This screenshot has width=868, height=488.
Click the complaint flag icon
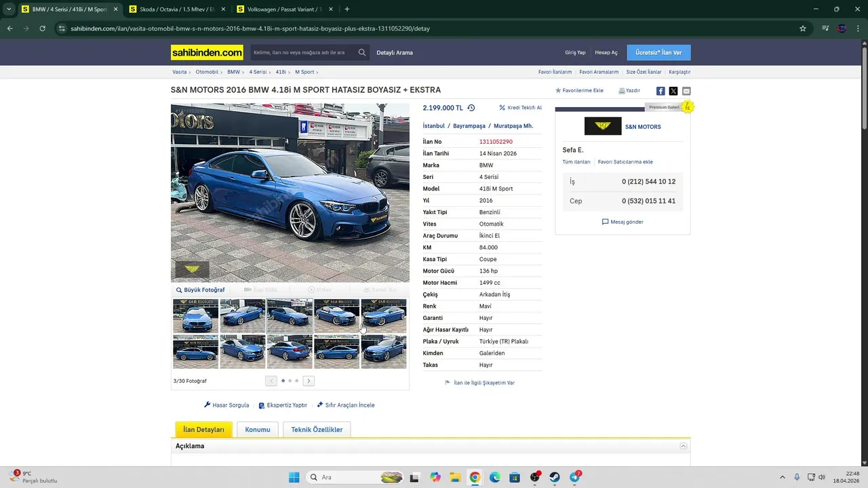point(448,383)
